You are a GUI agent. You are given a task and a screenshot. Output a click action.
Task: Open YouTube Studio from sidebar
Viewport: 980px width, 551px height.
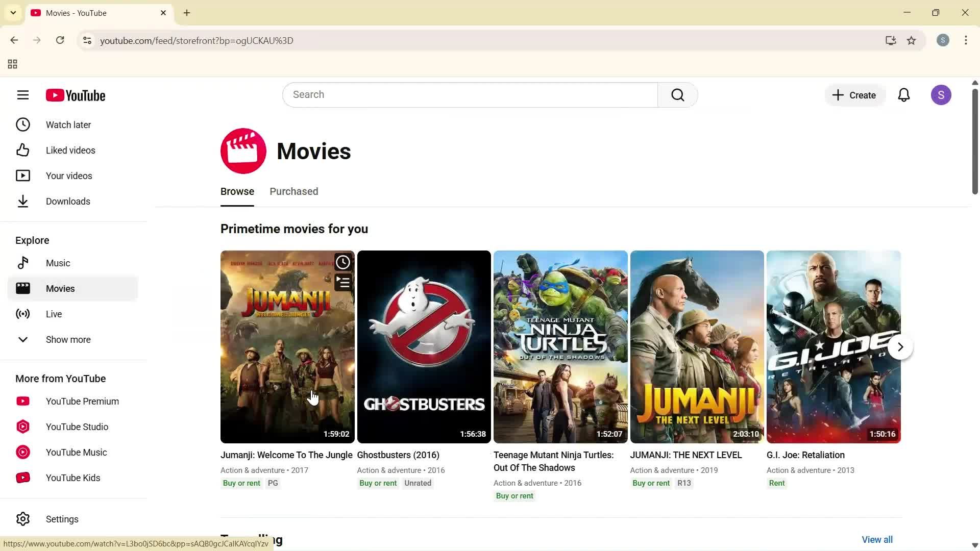coord(77,427)
